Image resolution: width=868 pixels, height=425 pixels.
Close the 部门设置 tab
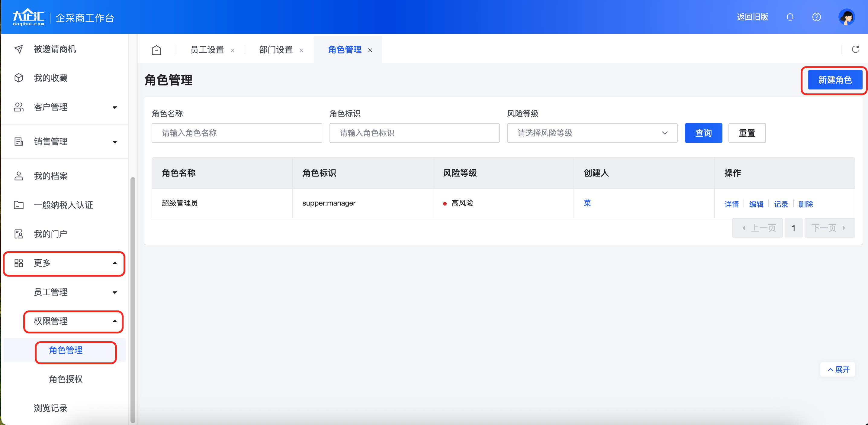(301, 50)
